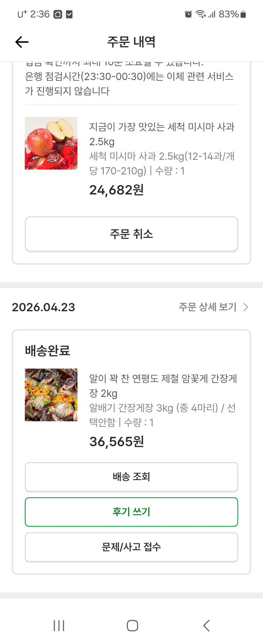Tap the checkbox notification icon in the status bar

[x=69, y=14]
